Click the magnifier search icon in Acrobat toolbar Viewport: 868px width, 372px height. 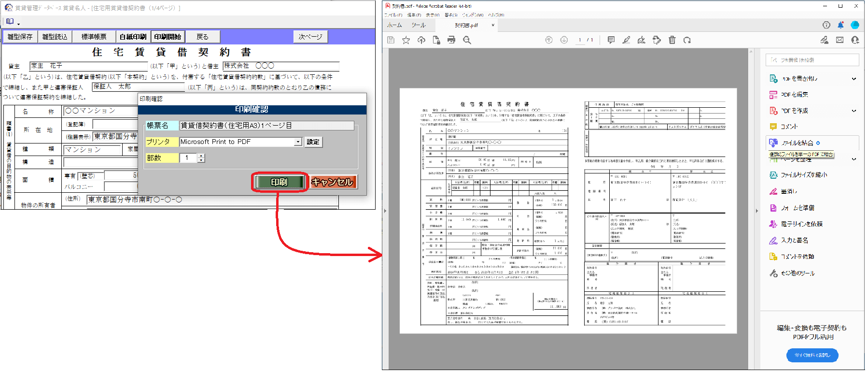(467, 40)
